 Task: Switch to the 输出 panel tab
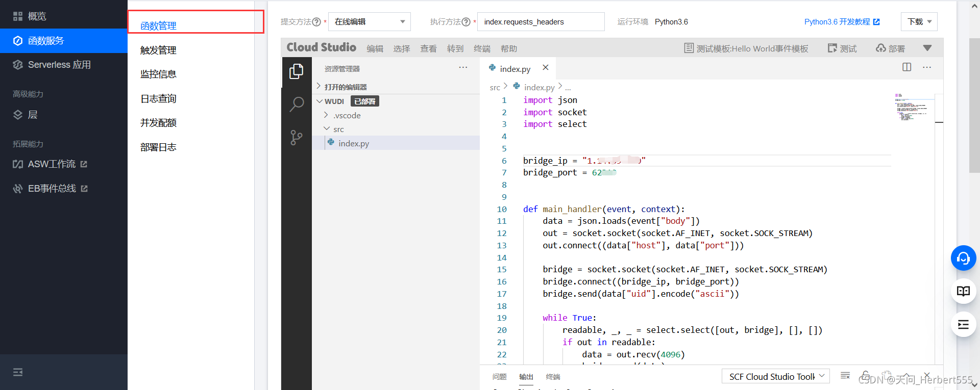(526, 377)
